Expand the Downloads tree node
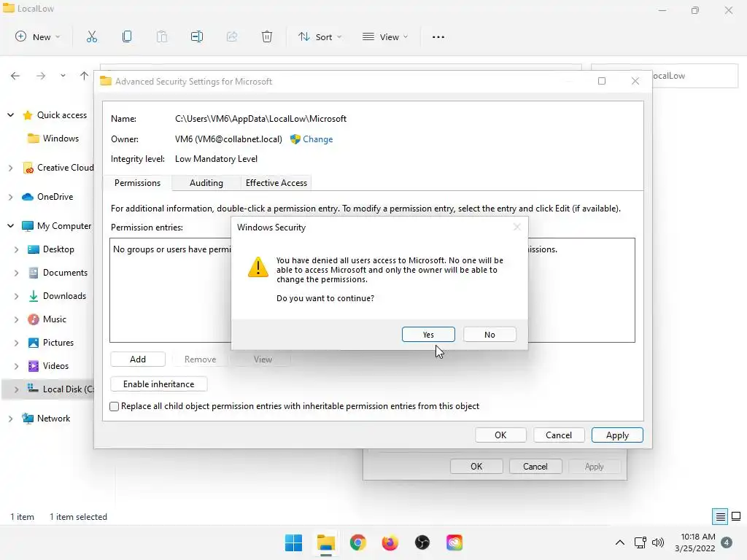 pos(16,296)
